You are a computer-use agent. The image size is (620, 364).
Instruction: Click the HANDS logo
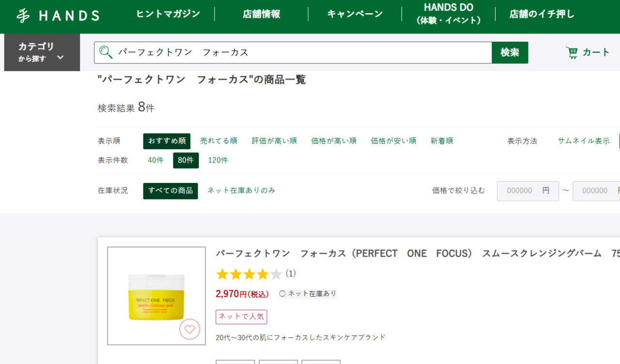point(58,15)
